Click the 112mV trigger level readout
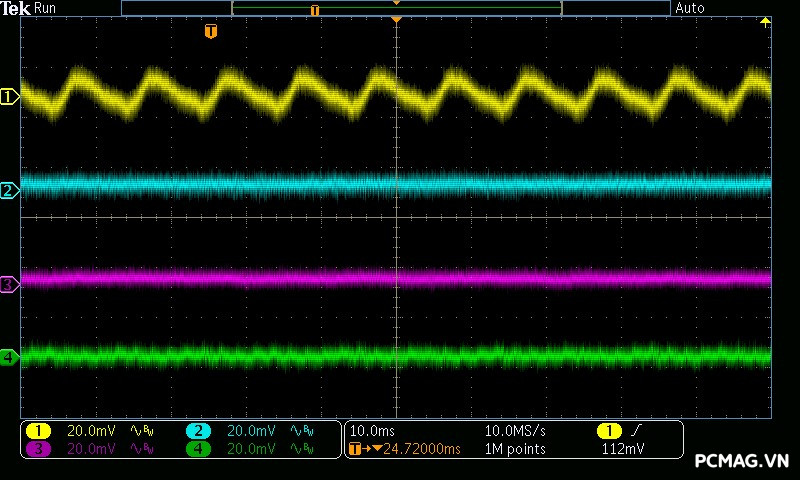The image size is (800, 480). pyautogui.click(x=623, y=449)
